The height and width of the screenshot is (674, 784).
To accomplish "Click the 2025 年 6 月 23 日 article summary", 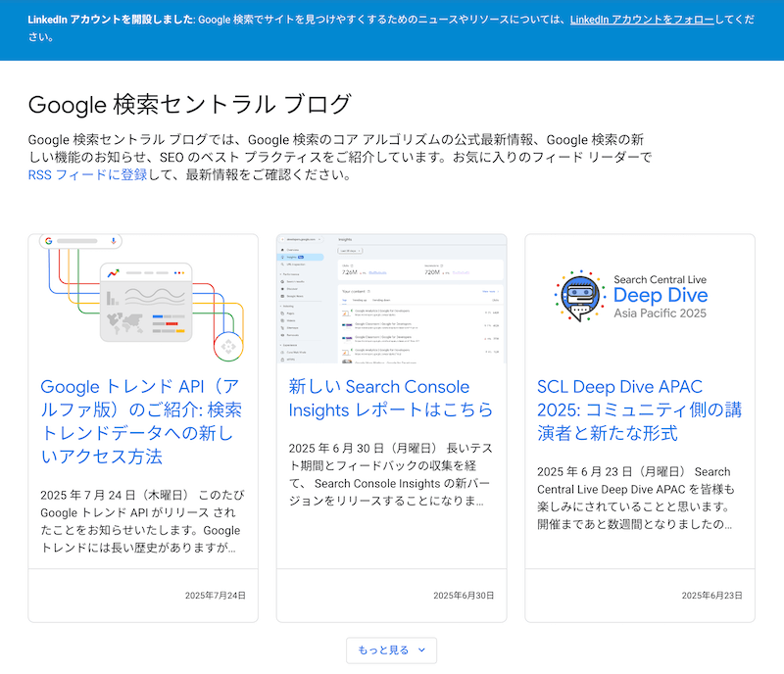I will 636,498.
